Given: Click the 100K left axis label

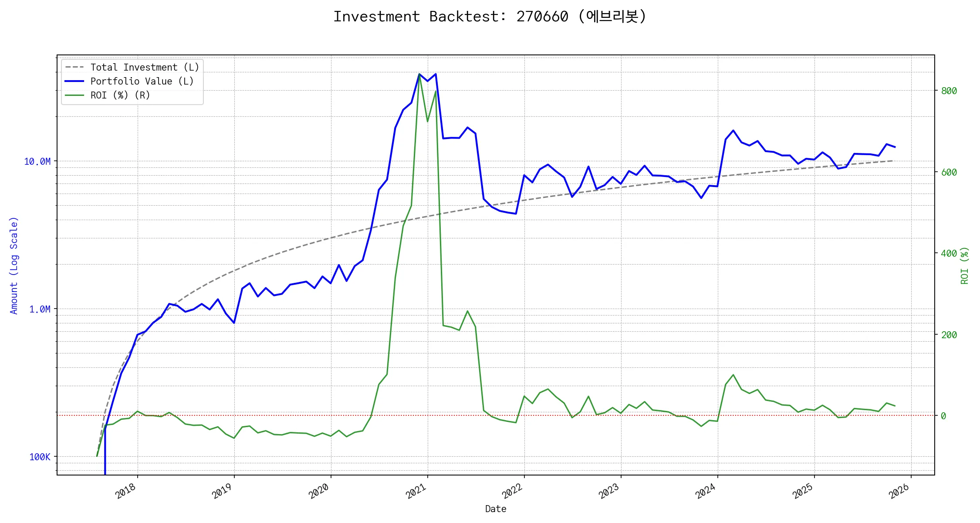Looking at the screenshot, I should pos(40,457).
